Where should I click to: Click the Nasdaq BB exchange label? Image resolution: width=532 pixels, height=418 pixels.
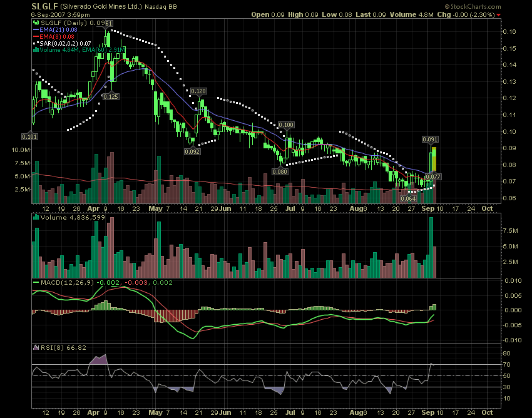point(160,7)
